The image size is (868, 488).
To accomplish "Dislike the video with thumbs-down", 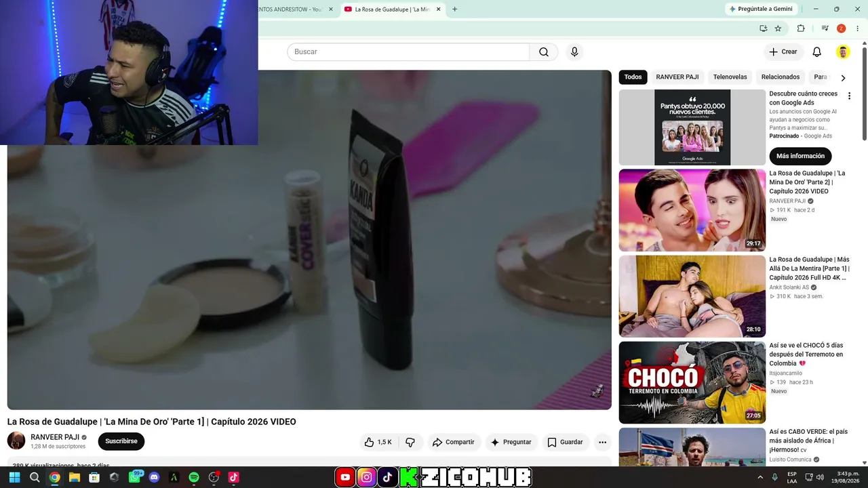I will [410, 442].
